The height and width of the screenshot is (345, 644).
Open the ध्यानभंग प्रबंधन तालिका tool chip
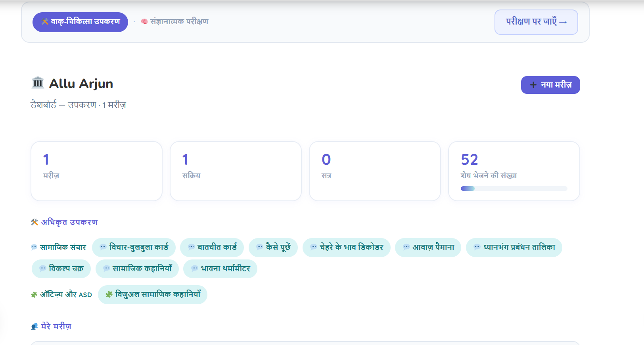pos(514,248)
